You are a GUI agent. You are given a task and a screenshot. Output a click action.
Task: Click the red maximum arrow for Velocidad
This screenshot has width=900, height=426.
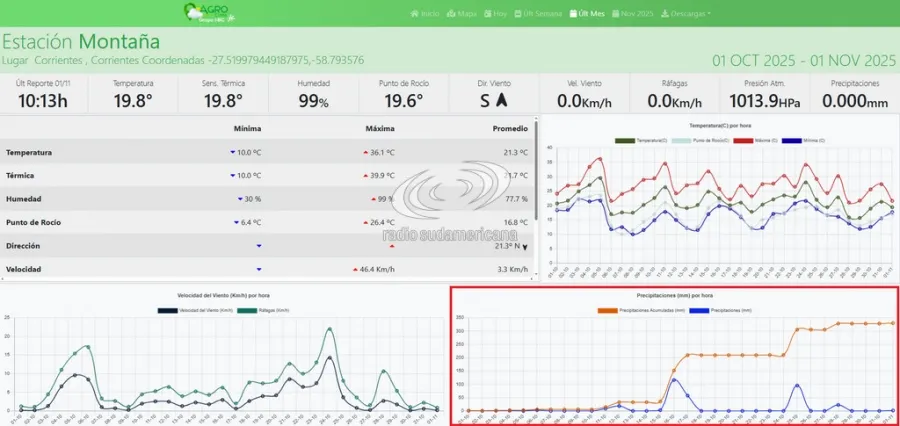tap(355, 270)
